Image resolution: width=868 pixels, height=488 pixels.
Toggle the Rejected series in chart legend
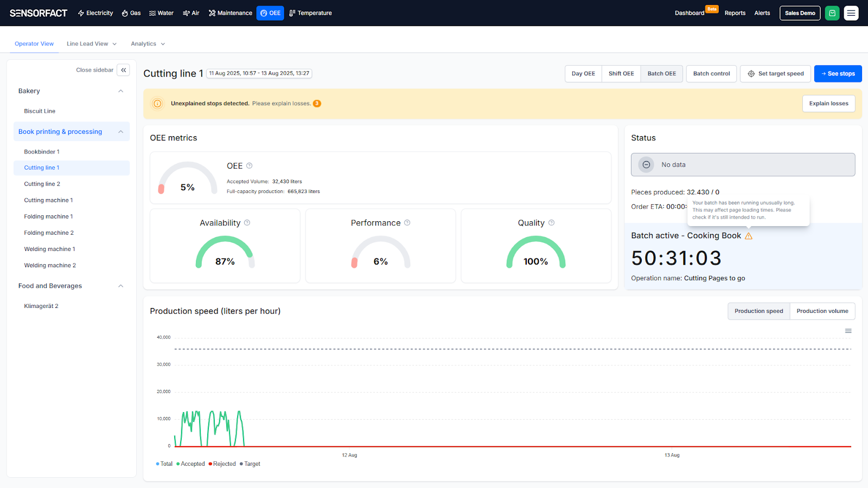click(x=222, y=464)
